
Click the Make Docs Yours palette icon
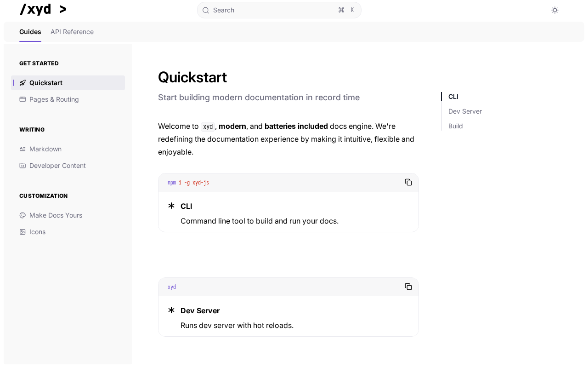[23, 215]
